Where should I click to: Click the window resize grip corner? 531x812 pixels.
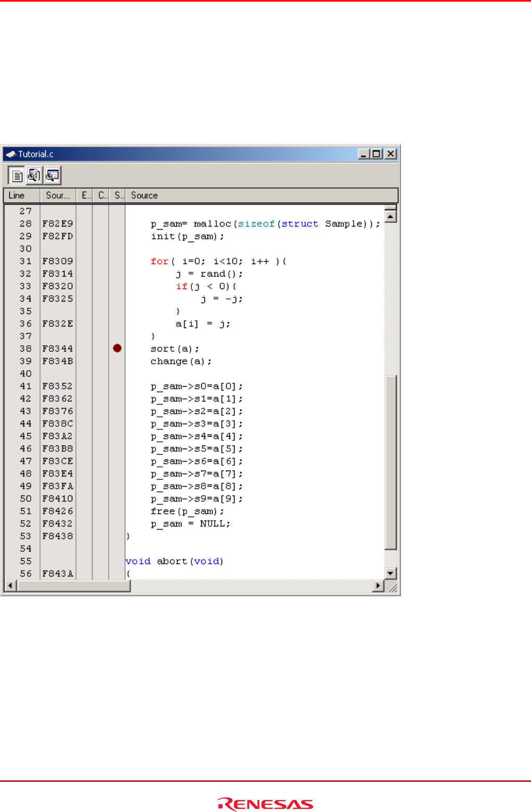393,588
